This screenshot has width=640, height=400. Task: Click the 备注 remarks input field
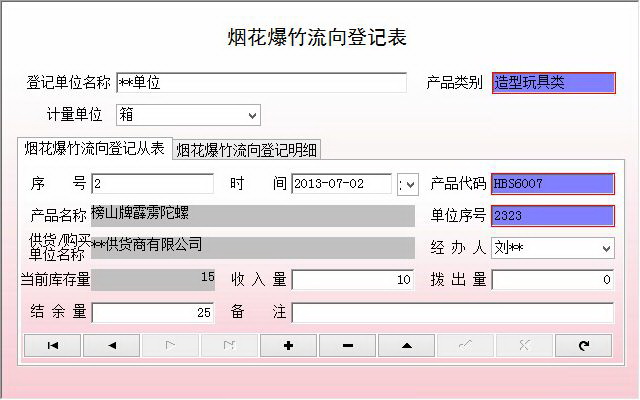453,313
